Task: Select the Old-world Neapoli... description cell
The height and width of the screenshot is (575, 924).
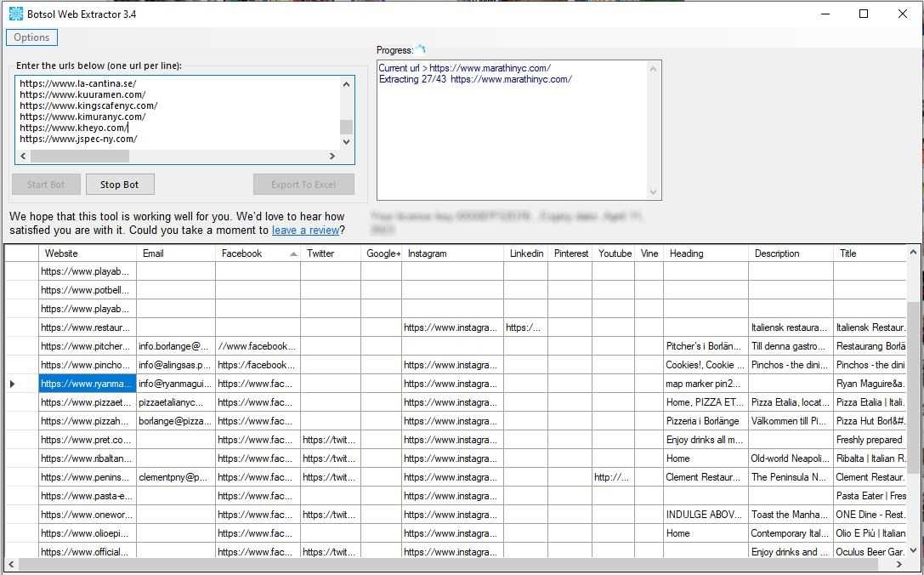Action: click(x=791, y=458)
